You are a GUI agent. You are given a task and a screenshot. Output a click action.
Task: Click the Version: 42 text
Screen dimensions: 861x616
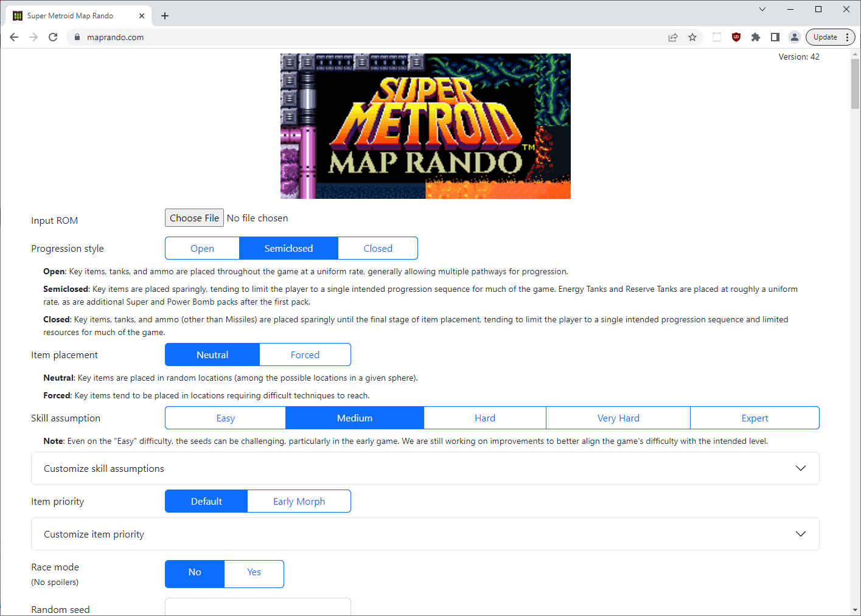click(x=799, y=57)
